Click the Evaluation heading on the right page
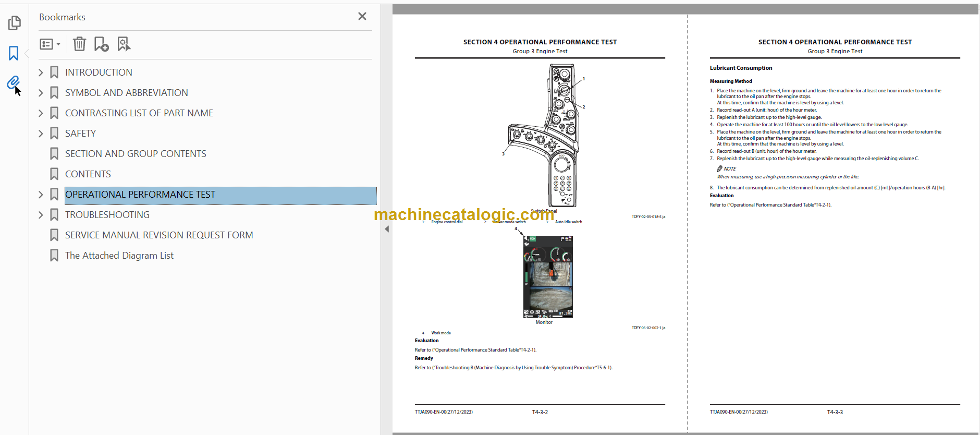Viewport: 980px width, 435px height. pos(721,196)
